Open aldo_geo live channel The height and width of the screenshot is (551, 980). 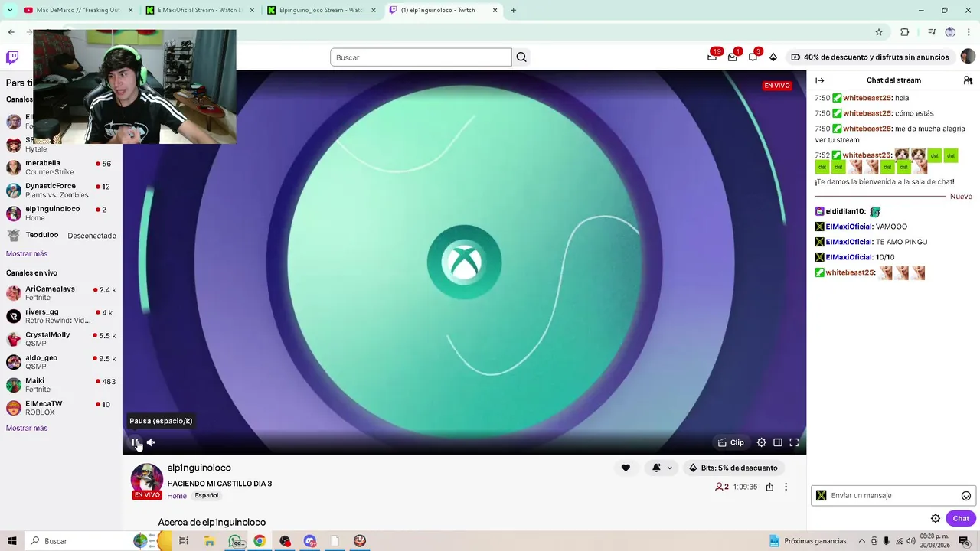(61, 362)
